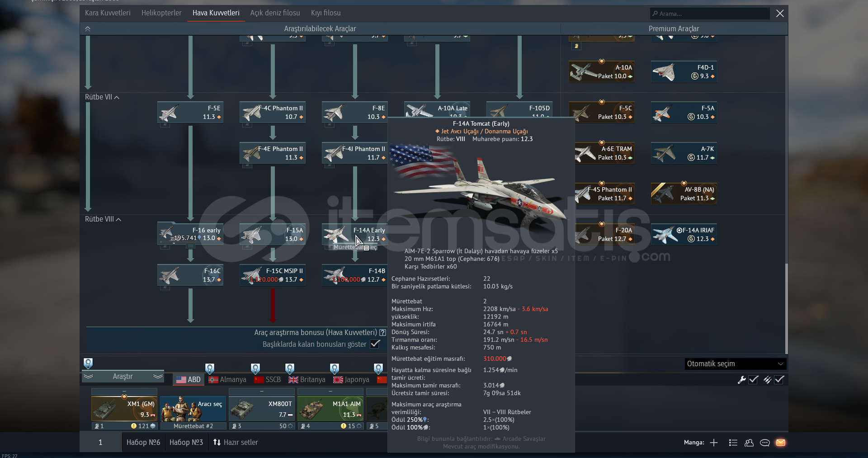Select the F-16C aircraft in tree
Viewport: 868px width, 458px height.
pyautogui.click(x=190, y=275)
